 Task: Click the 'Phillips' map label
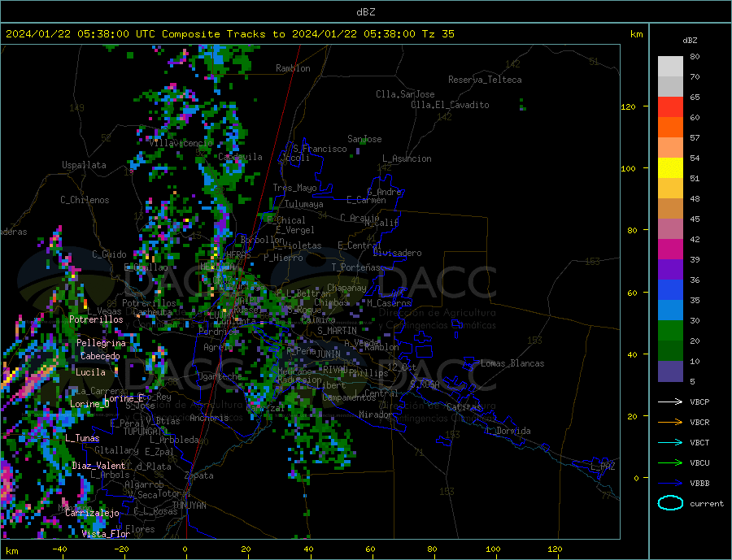[368, 373]
